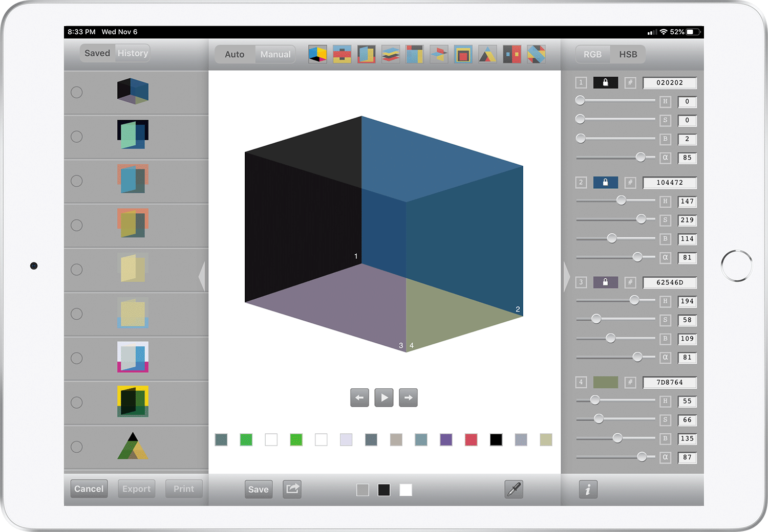
Task: Click the '#' hex button for color 3
Action: (630, 283)
